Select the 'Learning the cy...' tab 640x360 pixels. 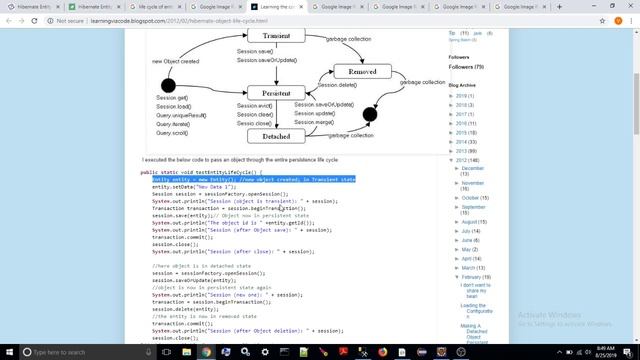pos(278,7)
